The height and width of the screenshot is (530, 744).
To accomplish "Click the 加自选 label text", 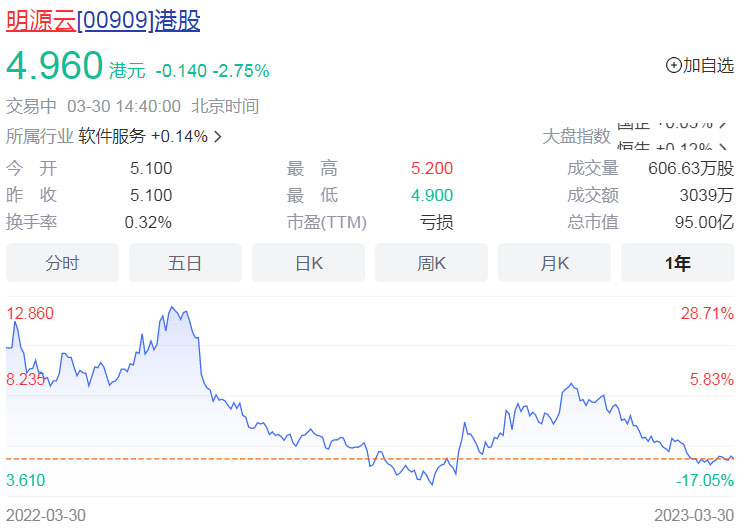I will click(708, 65).
